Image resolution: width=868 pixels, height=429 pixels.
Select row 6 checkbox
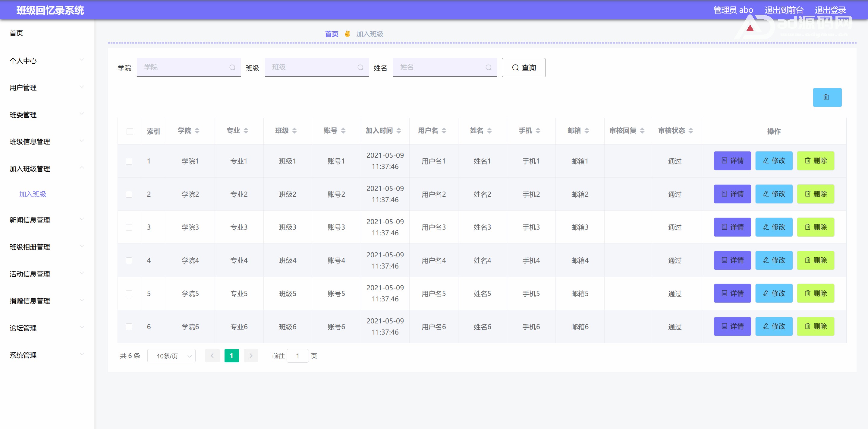[x=129, y=326]
